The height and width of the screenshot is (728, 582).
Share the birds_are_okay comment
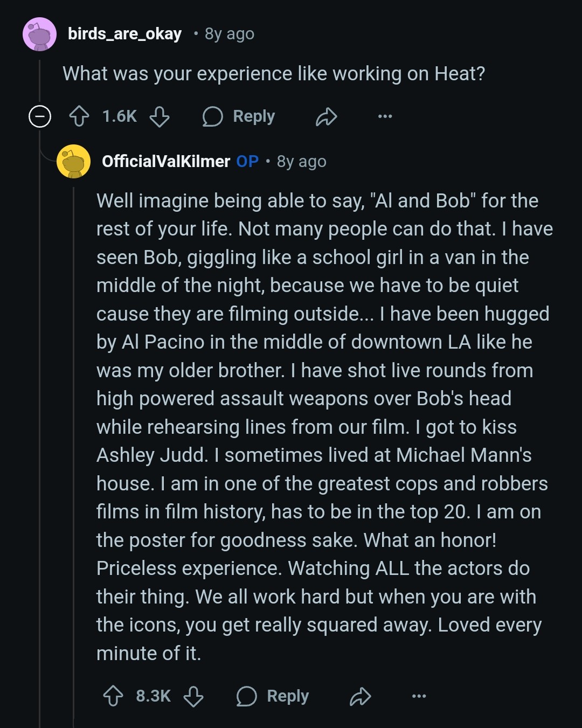[x=327, y=116]
